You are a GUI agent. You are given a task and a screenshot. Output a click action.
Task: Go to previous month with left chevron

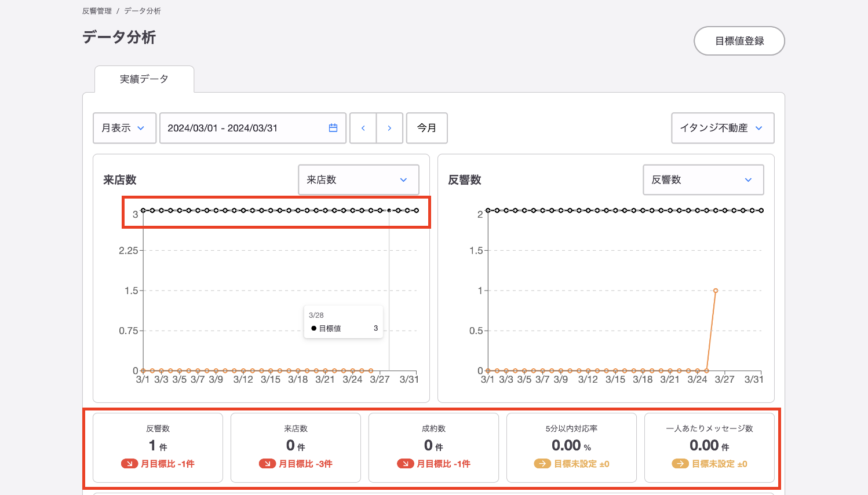coord(363,128)
